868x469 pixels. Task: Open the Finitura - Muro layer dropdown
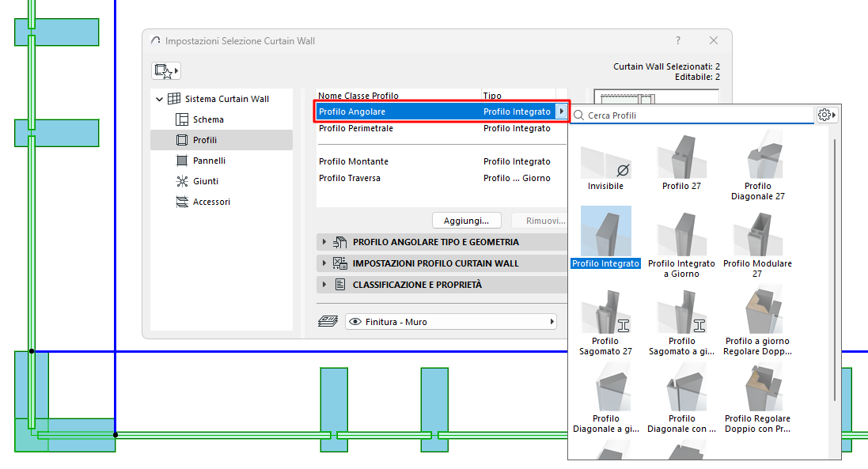[450, 322]
